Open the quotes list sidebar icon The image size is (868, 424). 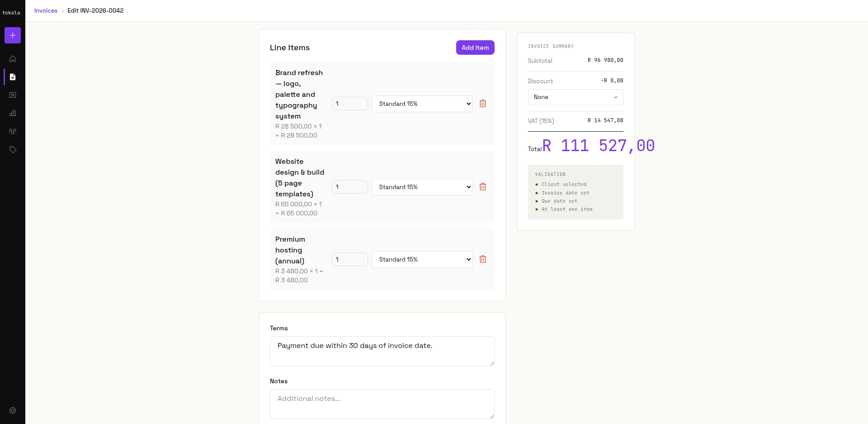(x=13, y=95)
